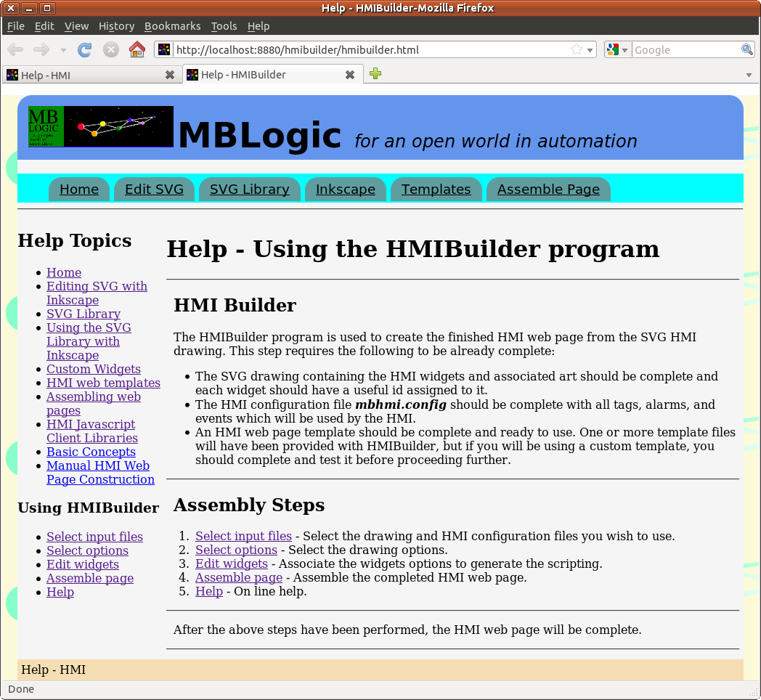Open a new tab with the plus icon
The height and width of the screenshot is (700, 761).
click(375, 74)
